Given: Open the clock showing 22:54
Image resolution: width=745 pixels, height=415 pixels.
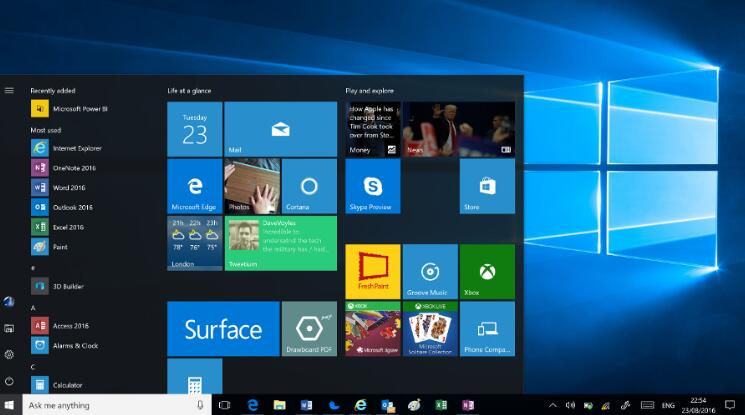Looking at the screenshot, I should tap(698, 405).
